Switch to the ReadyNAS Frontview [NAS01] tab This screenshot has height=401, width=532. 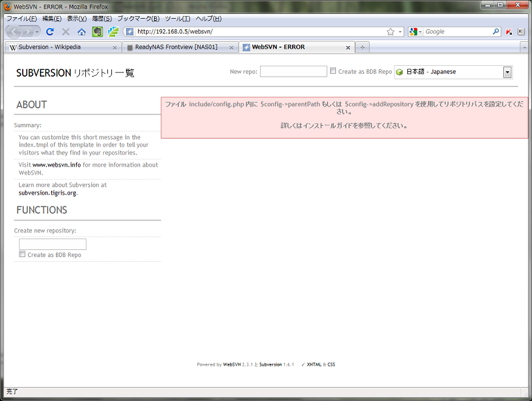tap(179, 47)
